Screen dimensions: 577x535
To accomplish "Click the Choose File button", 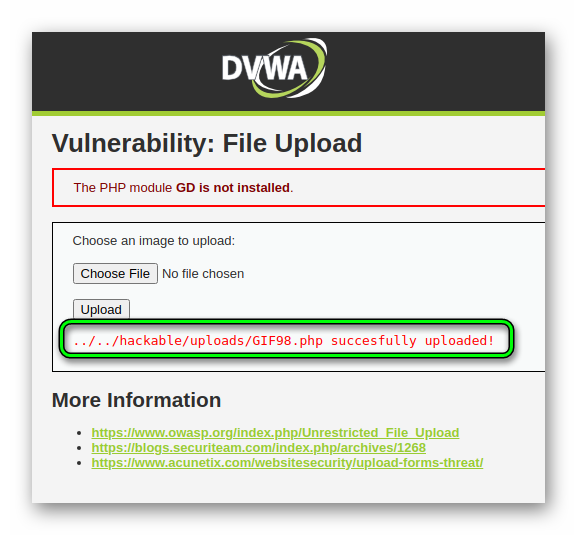I will point(115,273).
